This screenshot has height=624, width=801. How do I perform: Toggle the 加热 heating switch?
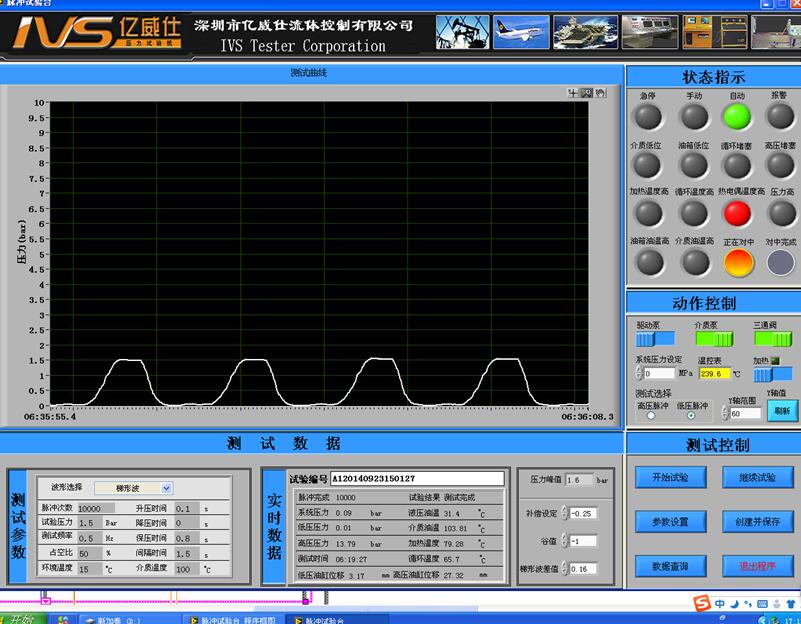coord(773,374)
